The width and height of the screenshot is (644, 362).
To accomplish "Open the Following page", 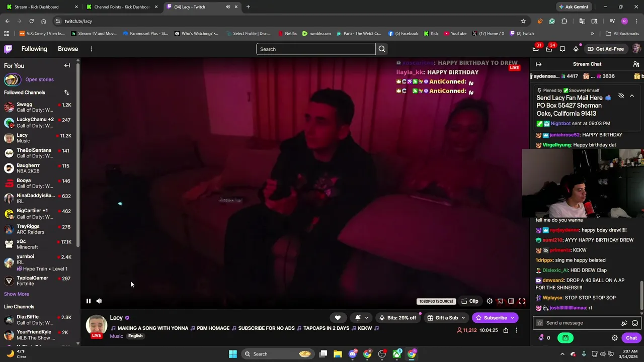I will [34, 49].
